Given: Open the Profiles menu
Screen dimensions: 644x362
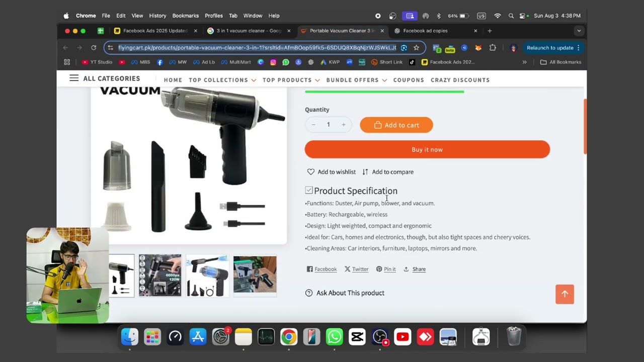Looking at the screenshot, I should click(x=214, y=16).
